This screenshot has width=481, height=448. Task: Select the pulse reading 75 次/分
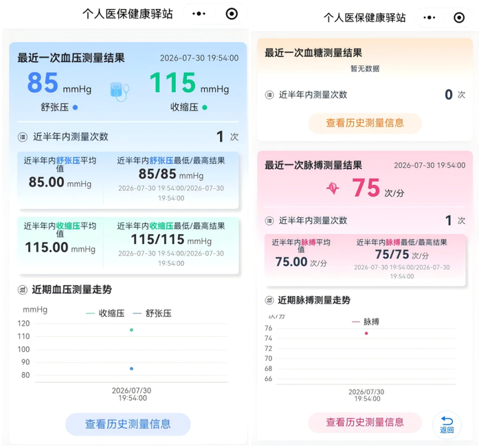tap(378, 188)
